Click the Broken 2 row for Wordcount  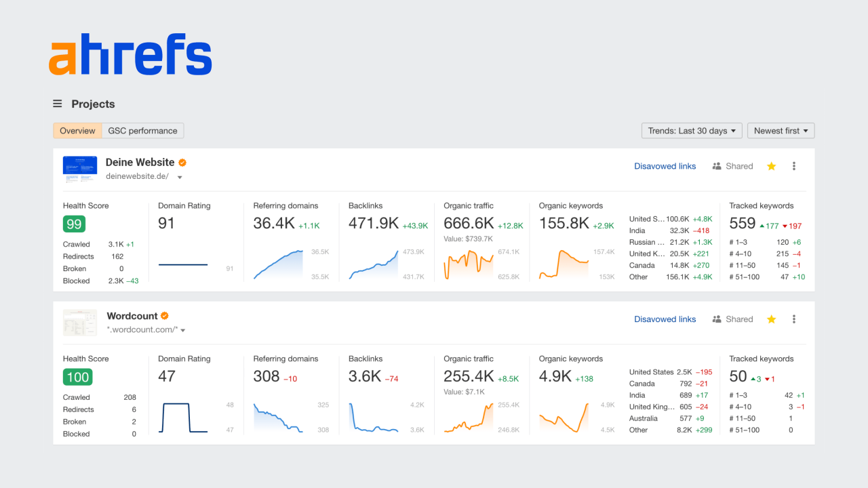coord(100,422)
